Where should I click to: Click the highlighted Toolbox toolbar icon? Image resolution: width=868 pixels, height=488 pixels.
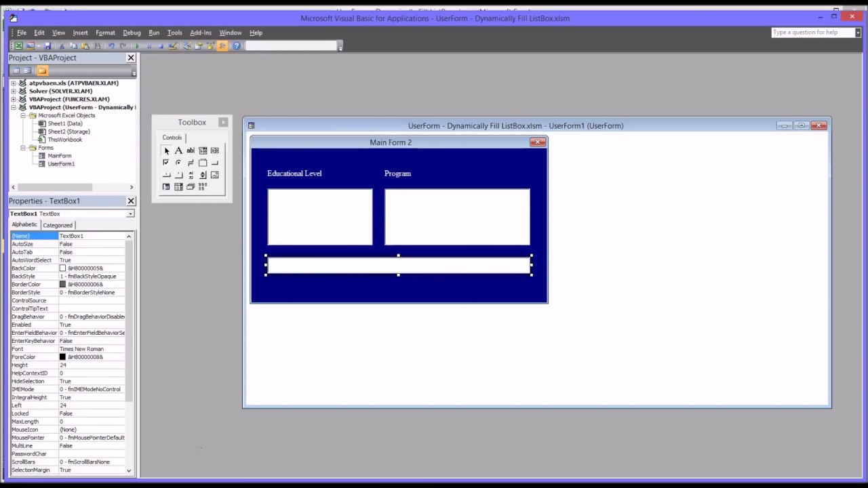coord(222,46)
